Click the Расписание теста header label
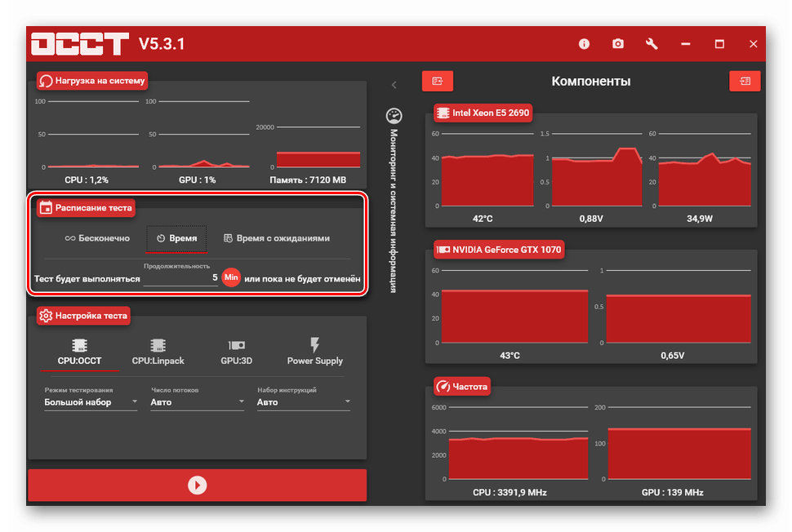 [86, 208]
